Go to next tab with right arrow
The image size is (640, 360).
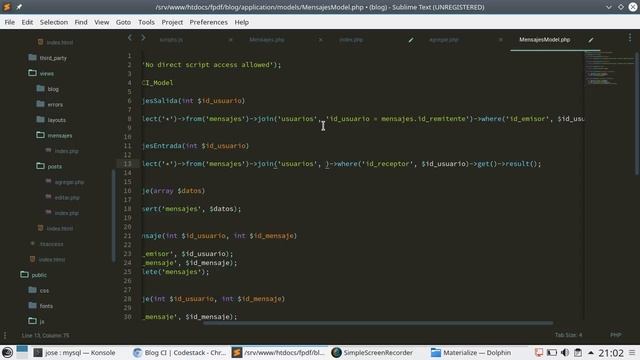(x=143, y=38)
